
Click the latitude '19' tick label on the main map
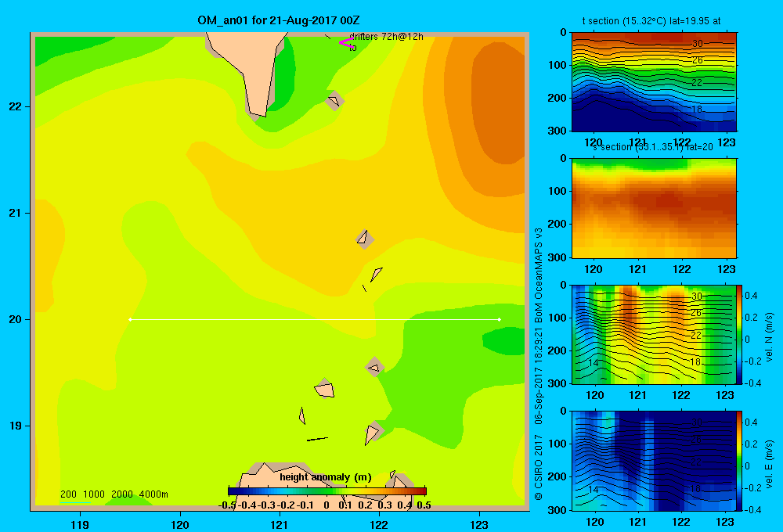16,426
